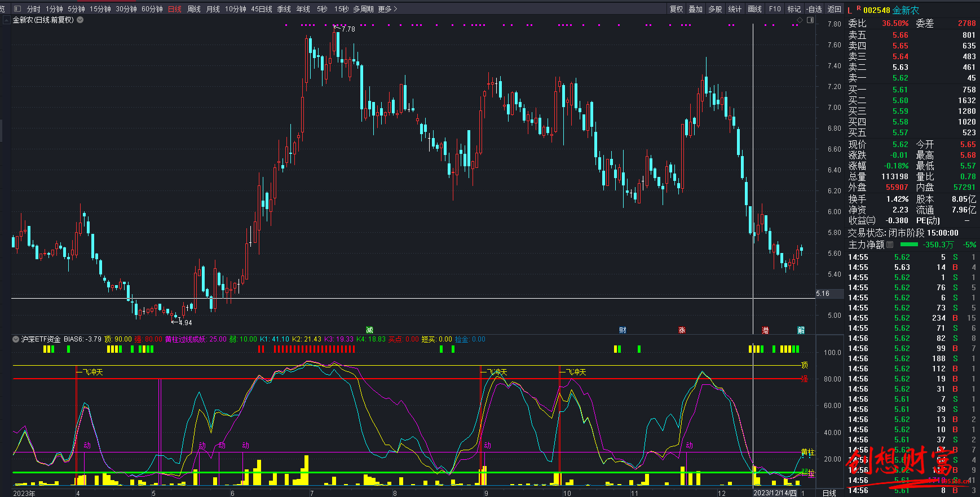Click the 总量 value 113198
The image size is (980, 497).
point(895,176)
